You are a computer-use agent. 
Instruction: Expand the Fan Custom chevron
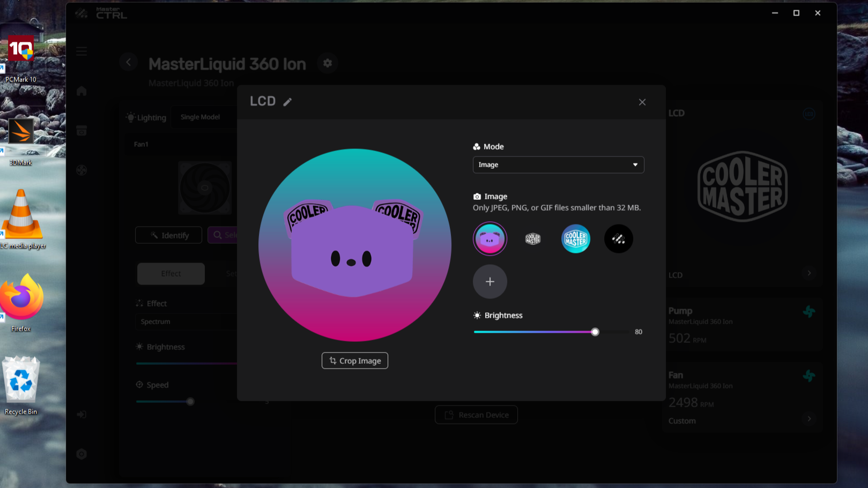[809, 419]
